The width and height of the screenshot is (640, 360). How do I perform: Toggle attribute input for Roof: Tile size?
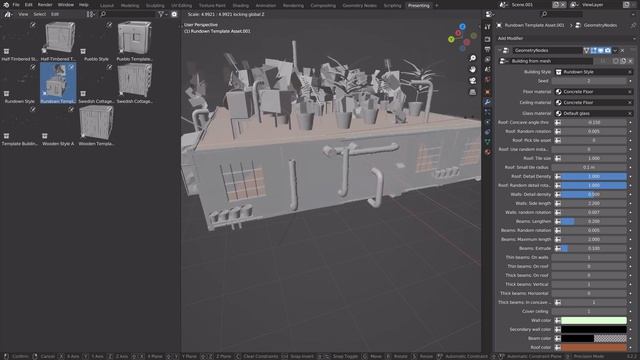[x=558, y=158]
